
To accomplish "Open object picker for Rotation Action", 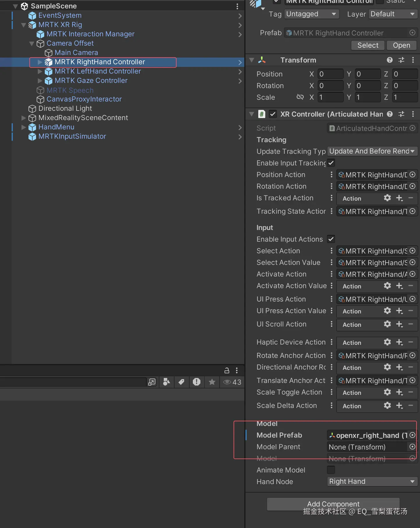I will [412, 186].
